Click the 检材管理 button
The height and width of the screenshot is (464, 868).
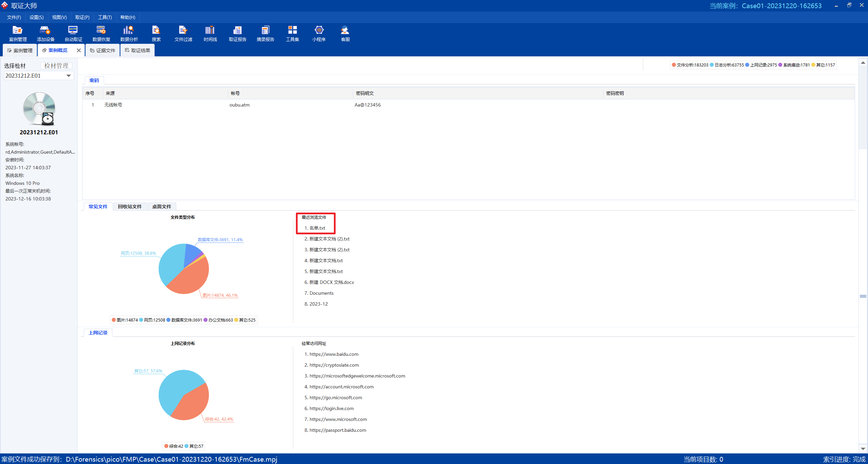click(x=56, y=66)
